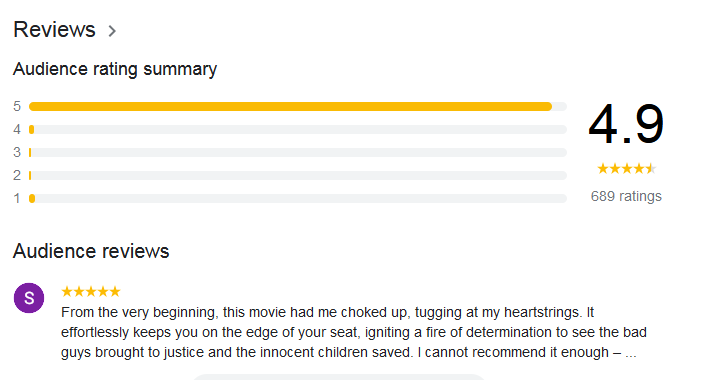Select the 2-star rating bar

298,175
